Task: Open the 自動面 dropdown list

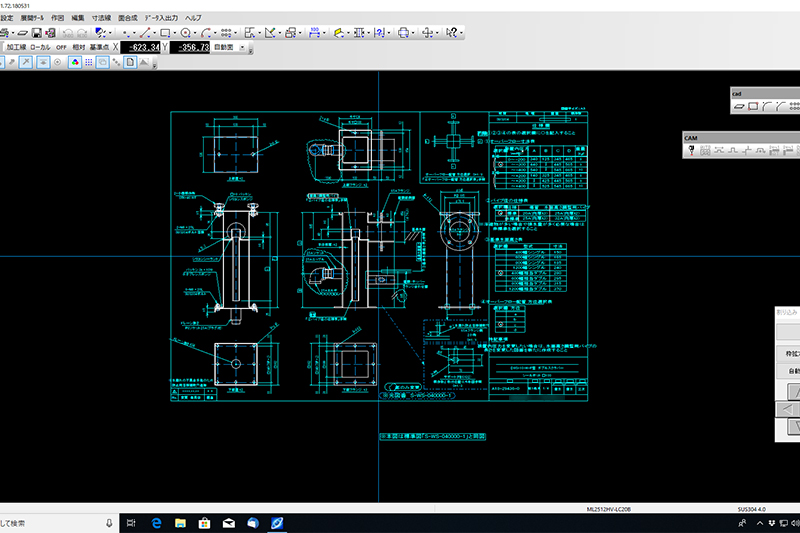Action: 244,47
